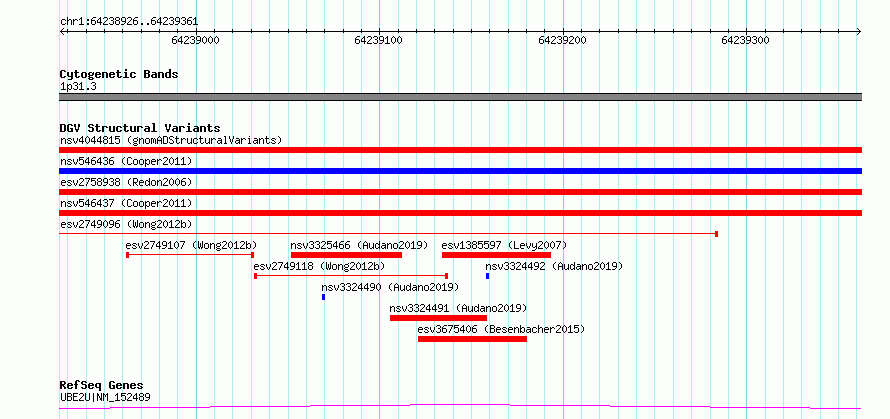Click the 64239000 ruler position
The height and width of the screenshot is (419, 890).
195,40
